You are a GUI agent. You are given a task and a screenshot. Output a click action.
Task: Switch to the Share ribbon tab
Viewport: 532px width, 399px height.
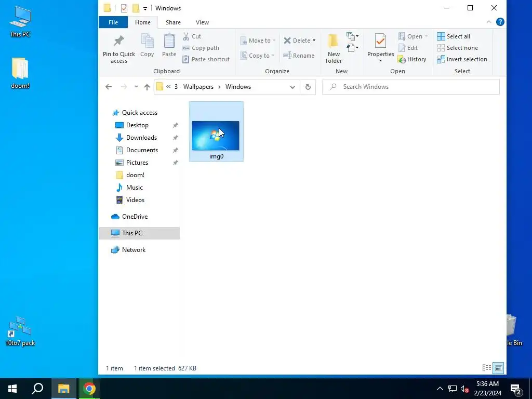pyautogui.click(x=173, y=22)
